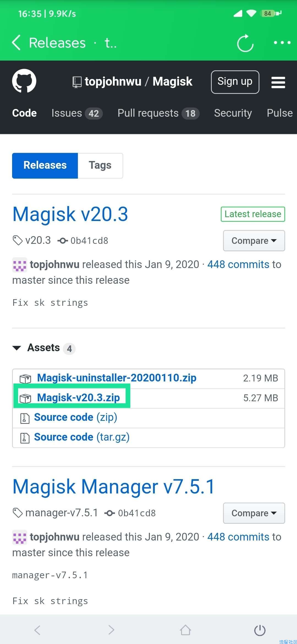Tap the home icon in bottom bar
Image resolution: width=297 pixels, height=644 pixels.
(185, 630)
